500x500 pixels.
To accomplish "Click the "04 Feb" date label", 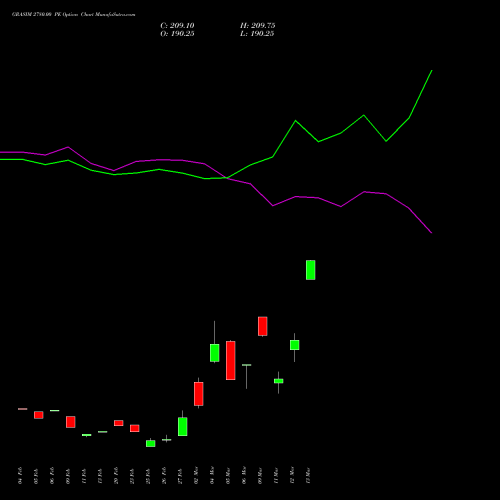I will [20, 476].
